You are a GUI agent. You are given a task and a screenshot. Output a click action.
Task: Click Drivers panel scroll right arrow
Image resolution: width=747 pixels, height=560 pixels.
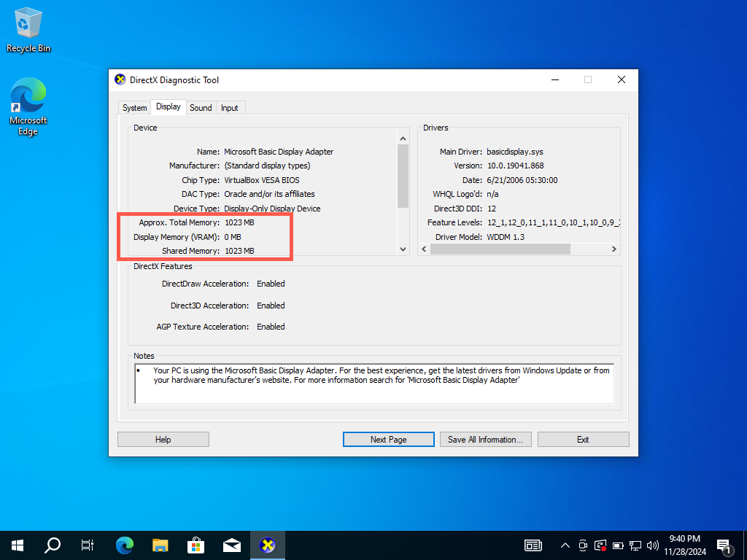click(614, 249)
